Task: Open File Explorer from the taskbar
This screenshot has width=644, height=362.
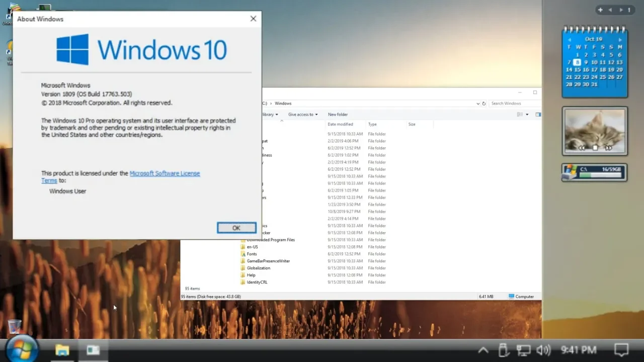Action: click(x=62, y=350)
